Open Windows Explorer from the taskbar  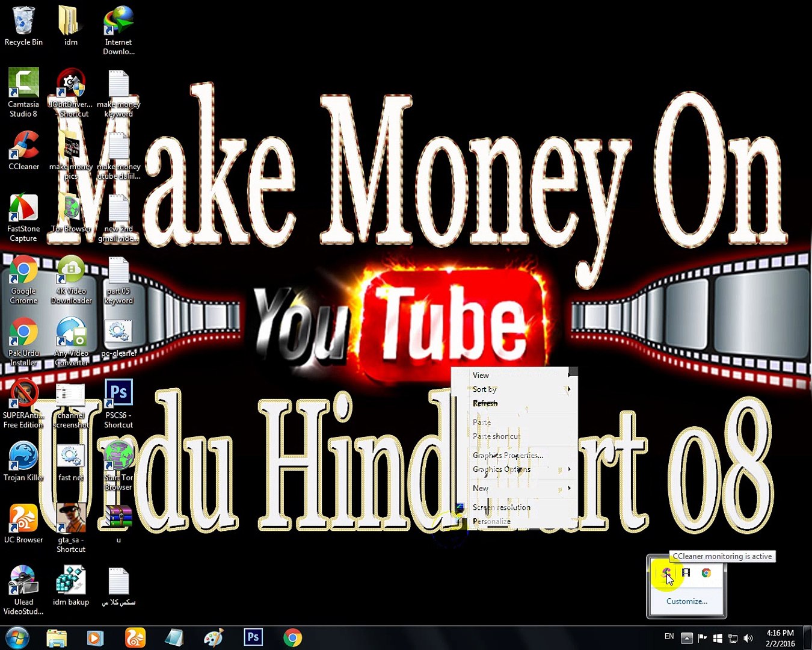tap(57, 637)
